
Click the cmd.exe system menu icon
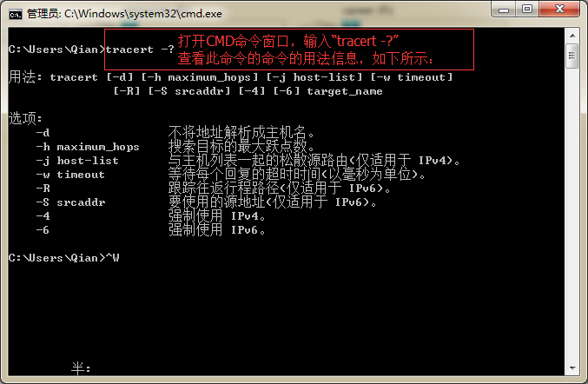coord(16,14)
